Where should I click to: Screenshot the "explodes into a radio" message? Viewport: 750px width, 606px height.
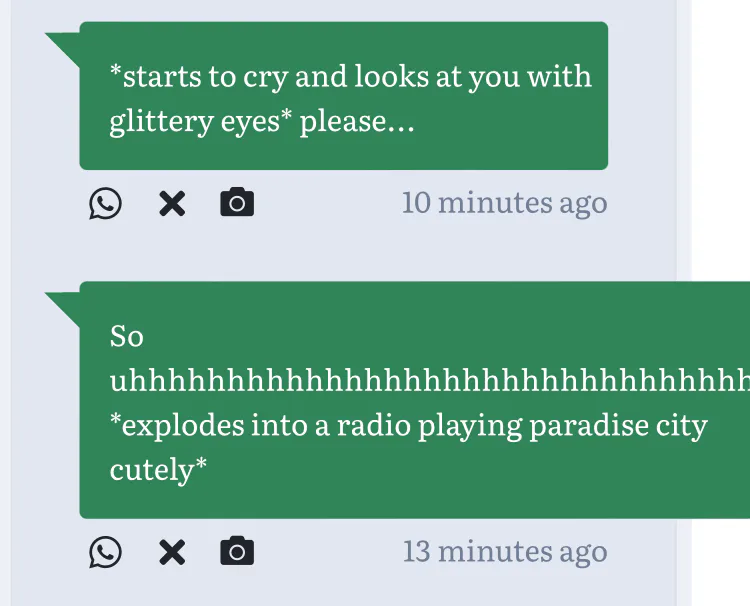(237, 551)
